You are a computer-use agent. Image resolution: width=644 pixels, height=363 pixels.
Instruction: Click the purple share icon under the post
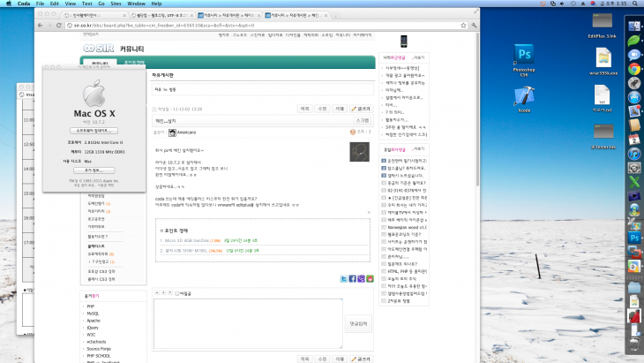tap(361, 279)
